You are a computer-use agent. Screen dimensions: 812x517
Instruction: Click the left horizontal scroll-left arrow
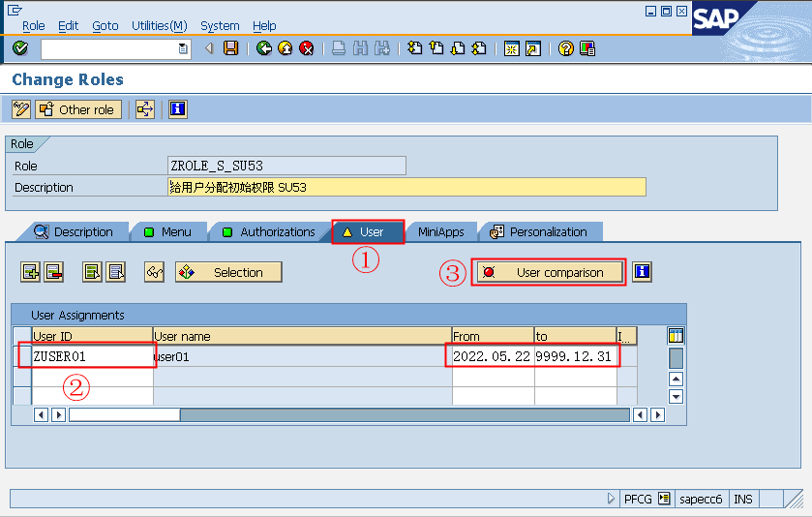(41, 415)
